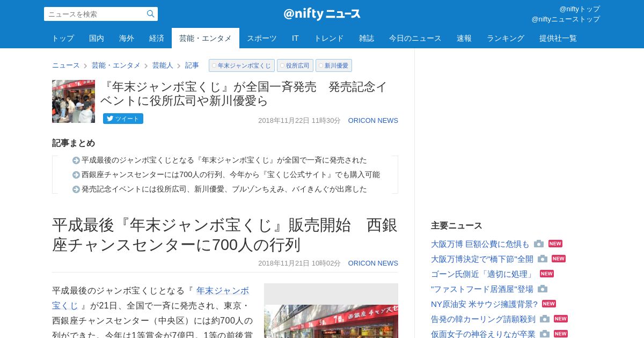Click camera icon beside 大阪万博 巨額公費に危惧も
644x338 pixels.
tap(539, 244)
